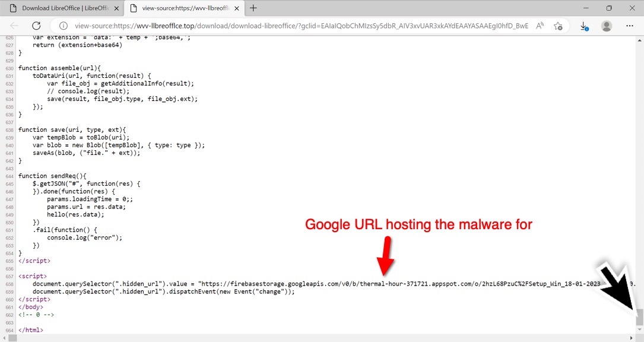The width and height of the screenshot is (644, 342).
Task: Click the 'params.url = res.data;' line
Action: tap(86, 207)
